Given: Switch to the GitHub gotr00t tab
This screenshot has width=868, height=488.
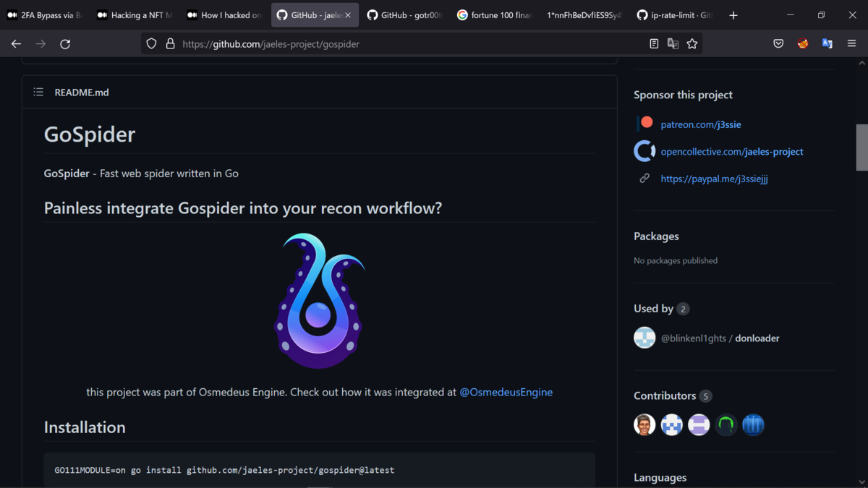Looking at the screenshot, I should point(404,15).
